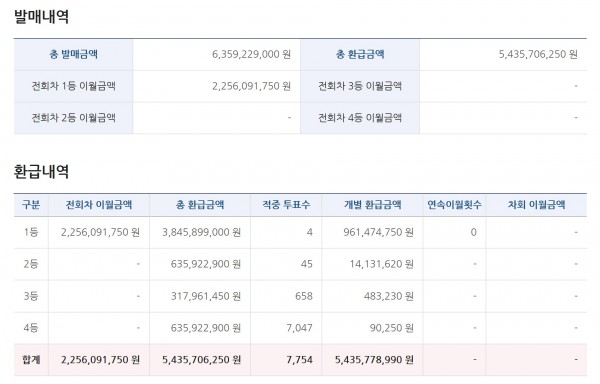
Task: Click the 961,474,750 원 individual payout
Action: tap(378, 232)
